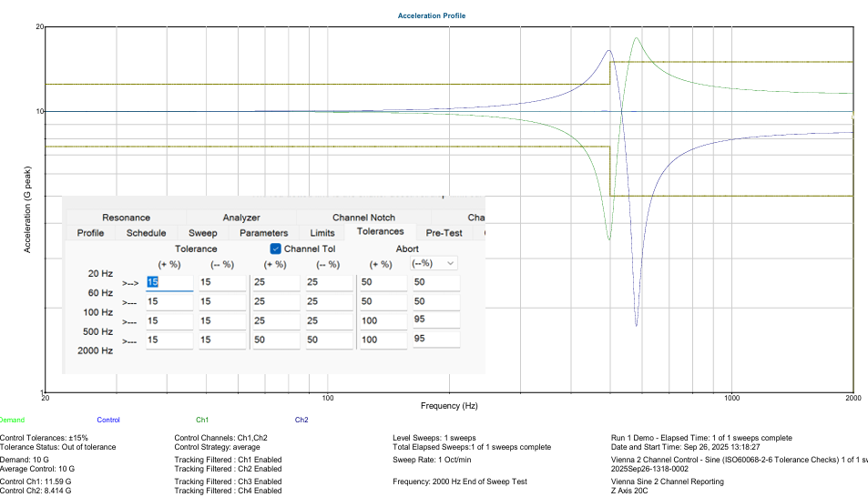Image resolution: width=868 pixels, height=497 pixels.
Task: Open the Profile tab
Action: (x=90, y=233)
